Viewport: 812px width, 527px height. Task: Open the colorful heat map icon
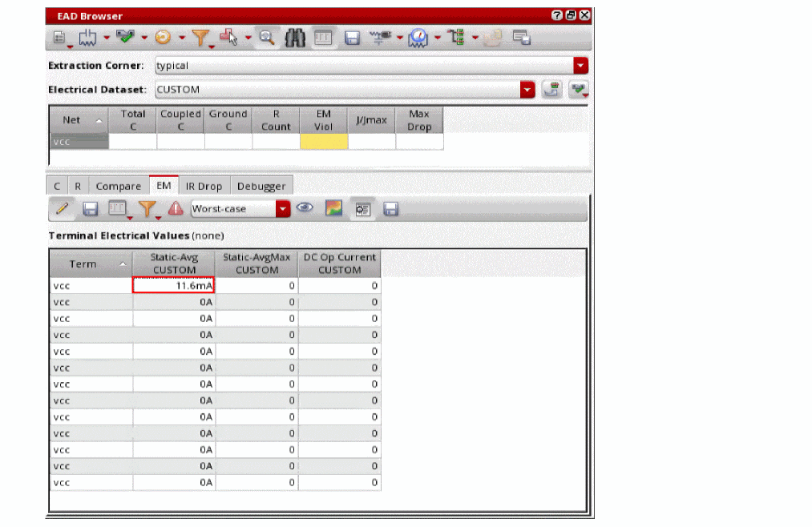[333, 209]
